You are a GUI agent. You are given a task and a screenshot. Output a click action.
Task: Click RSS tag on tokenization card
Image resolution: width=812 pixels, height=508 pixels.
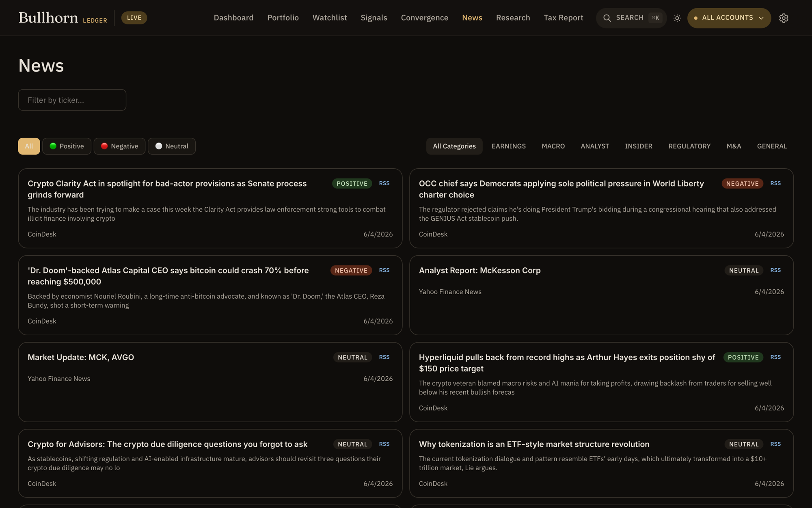tap(775, 445)
